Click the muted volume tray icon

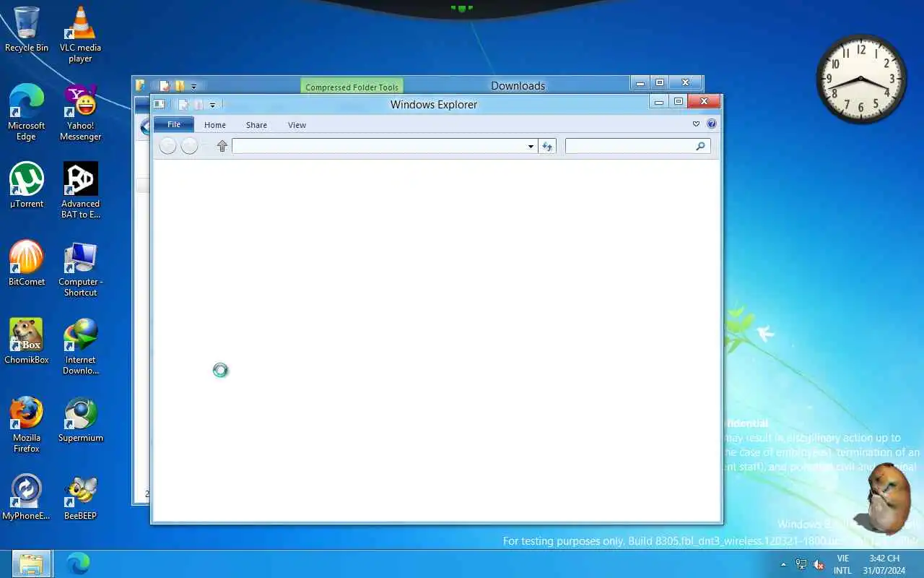pyautogui.click(x=819, y=564)
